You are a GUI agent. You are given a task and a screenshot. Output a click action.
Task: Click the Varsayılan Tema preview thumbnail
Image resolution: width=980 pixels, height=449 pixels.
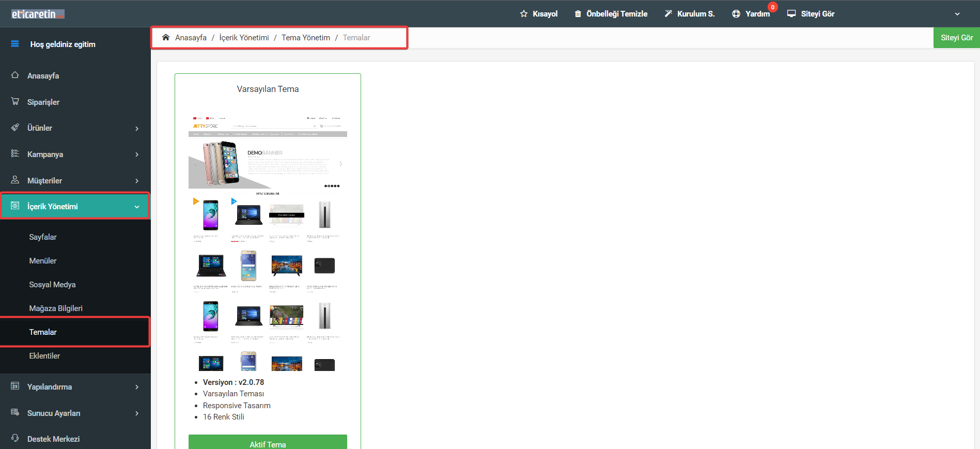coord(268,242)
